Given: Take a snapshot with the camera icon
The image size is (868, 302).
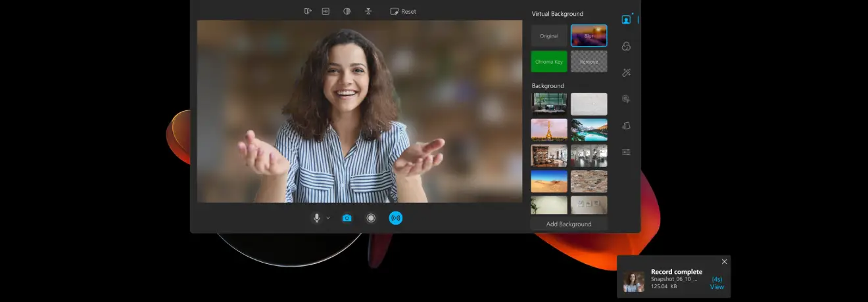Looking at the screenshot, I should coord(347,218).
